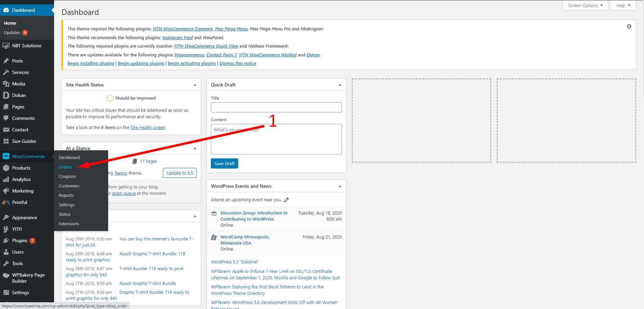
Task: Click the Tools wrench icon
Action: click(6, 263)
